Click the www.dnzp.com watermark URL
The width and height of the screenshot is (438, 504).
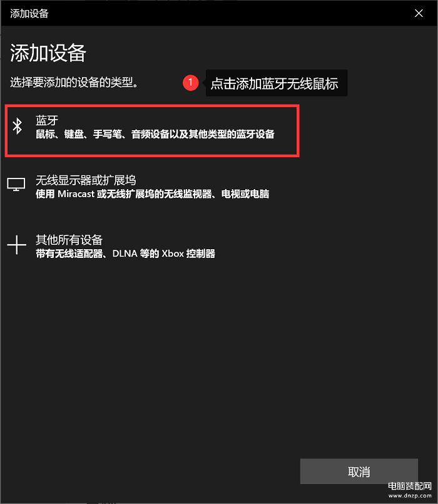tap(410, 496)
